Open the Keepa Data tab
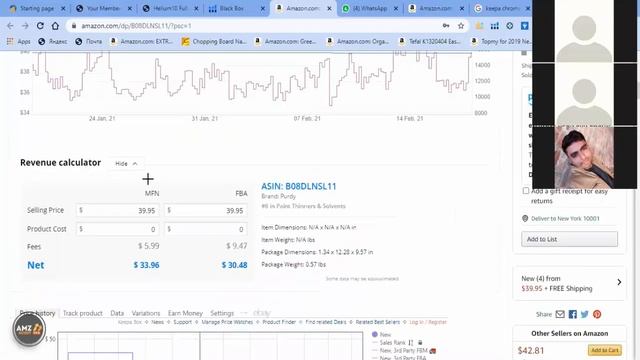640x360 pixels. tap(117, 313)
